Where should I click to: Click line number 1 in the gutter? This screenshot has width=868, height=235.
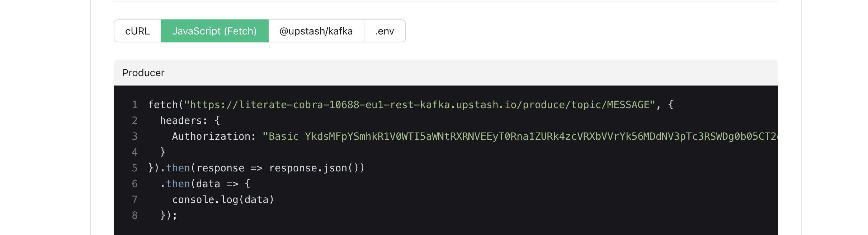tap(135, 104)
